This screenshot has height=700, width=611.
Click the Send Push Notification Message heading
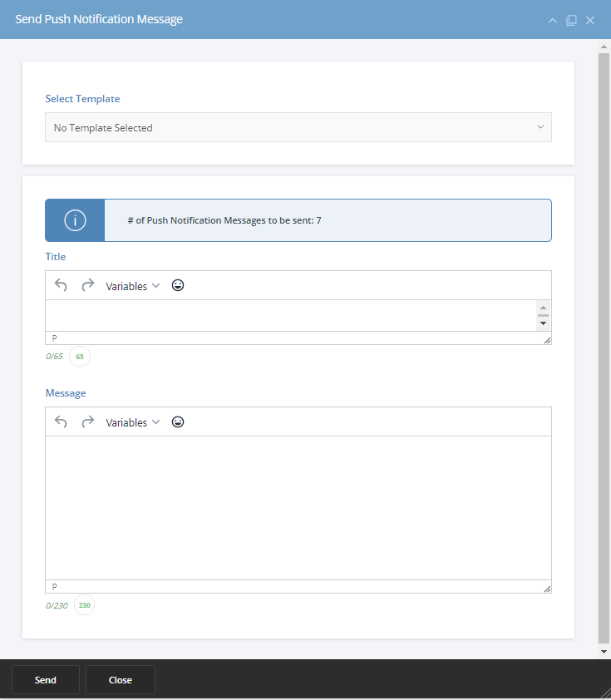tap(99, 19)
